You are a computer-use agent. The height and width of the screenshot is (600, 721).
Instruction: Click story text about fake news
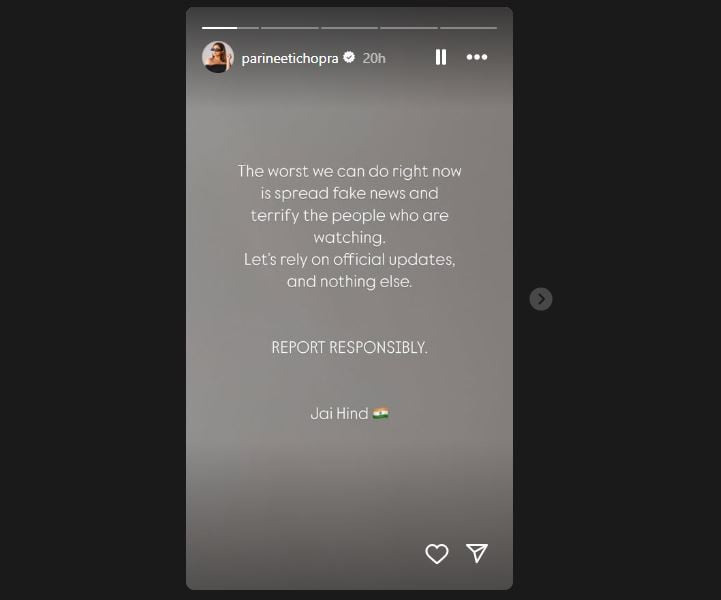tap(349, 204)
